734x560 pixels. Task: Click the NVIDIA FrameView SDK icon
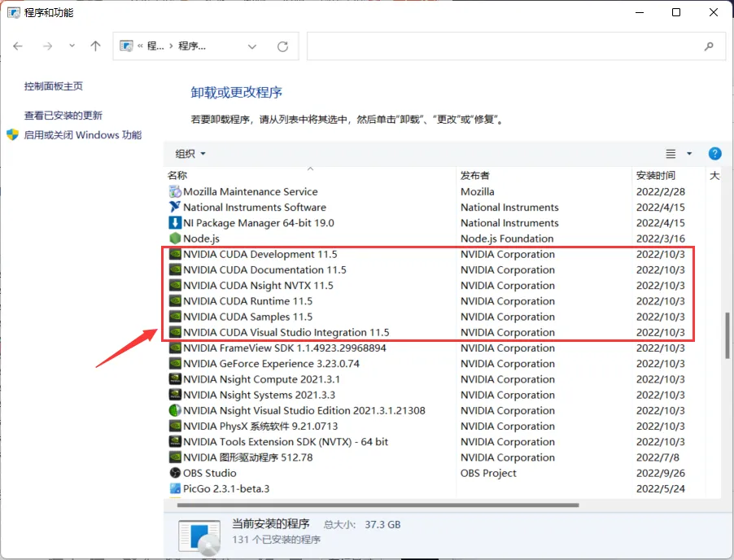(175, 348)
